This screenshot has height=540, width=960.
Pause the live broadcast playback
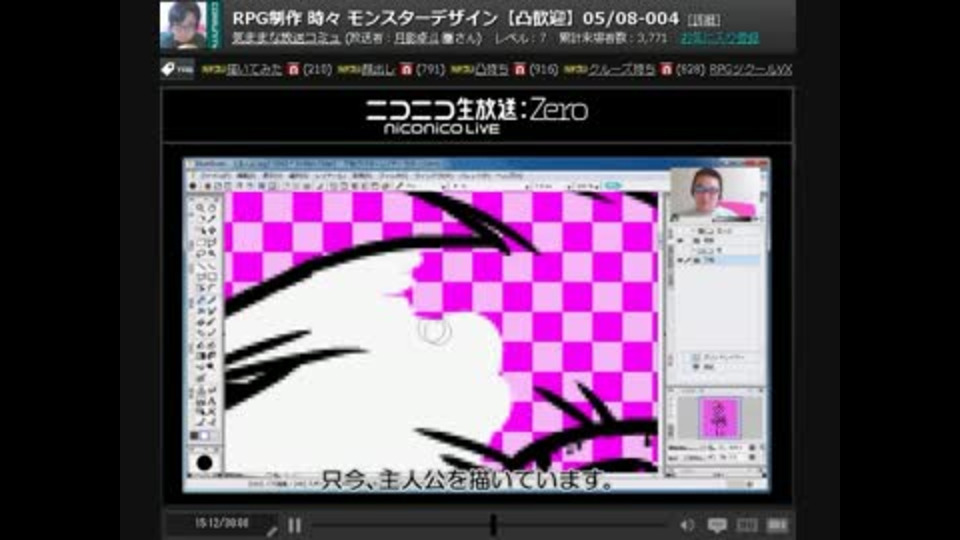point(294,525)
